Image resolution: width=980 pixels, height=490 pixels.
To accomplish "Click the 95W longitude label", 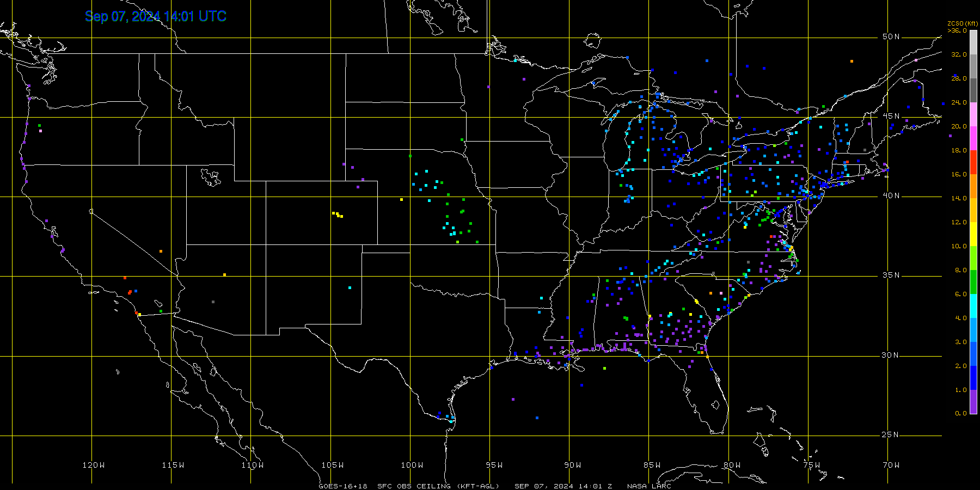I will coord(494,465).
